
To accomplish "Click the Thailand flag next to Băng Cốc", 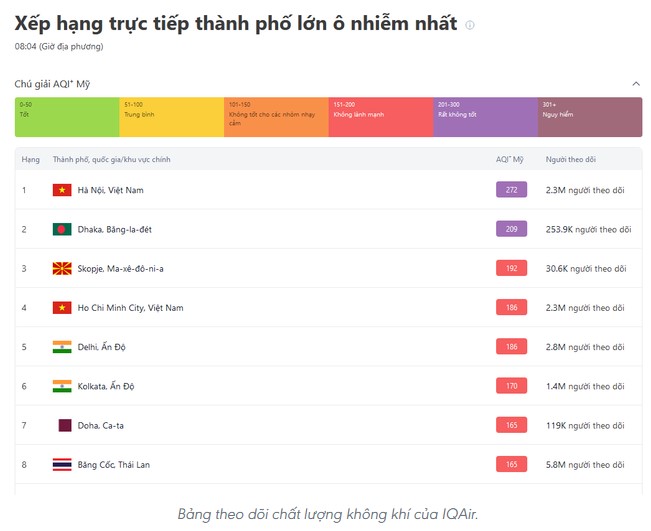I will pyautogui.click(x=62, y=465).
